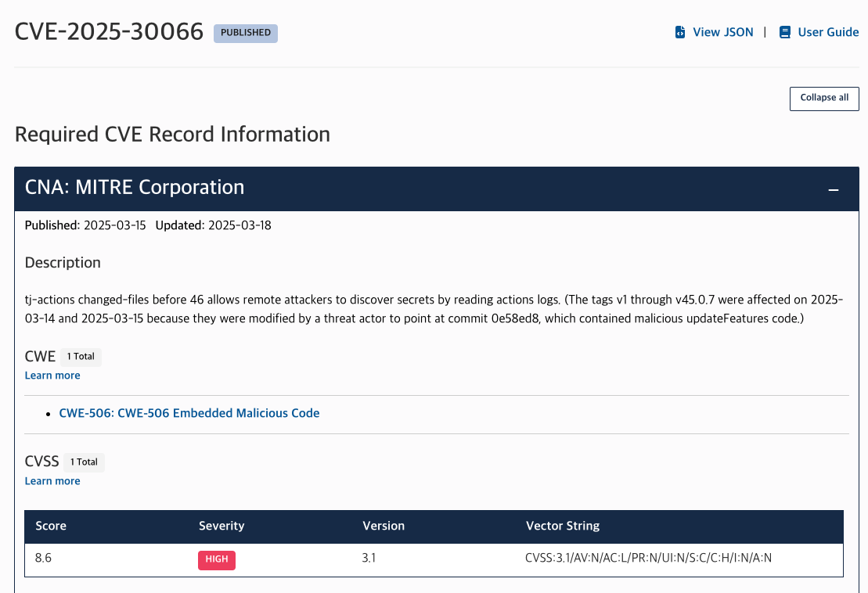Click the User Guide book icon
868x593 pixels.
(784, 32)
